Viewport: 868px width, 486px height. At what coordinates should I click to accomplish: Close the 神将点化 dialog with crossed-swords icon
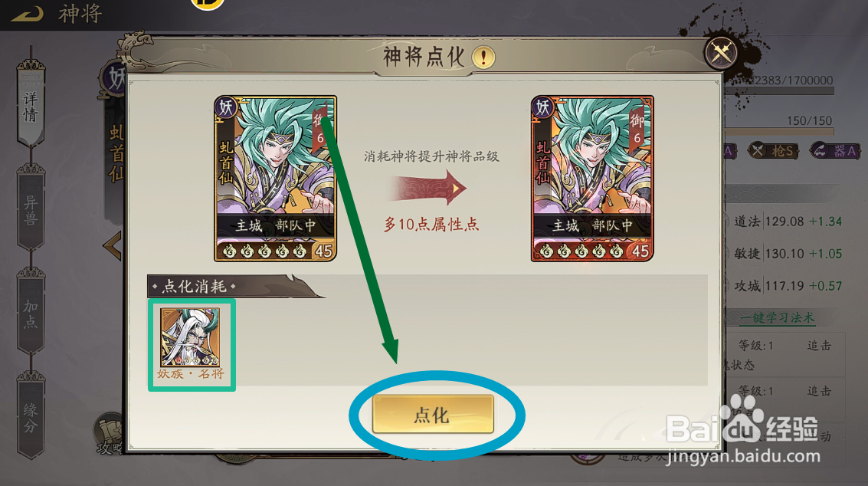[x=721, y=53]
